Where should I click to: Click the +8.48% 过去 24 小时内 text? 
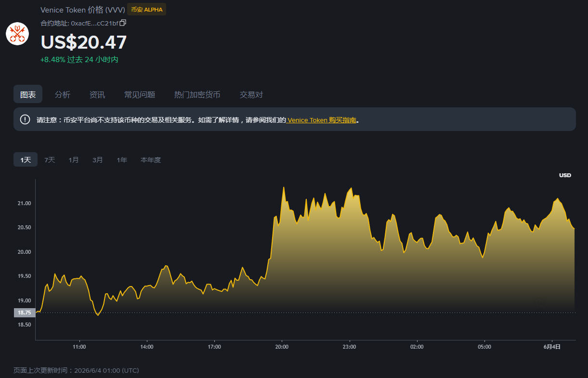click(x=79, y=59)
